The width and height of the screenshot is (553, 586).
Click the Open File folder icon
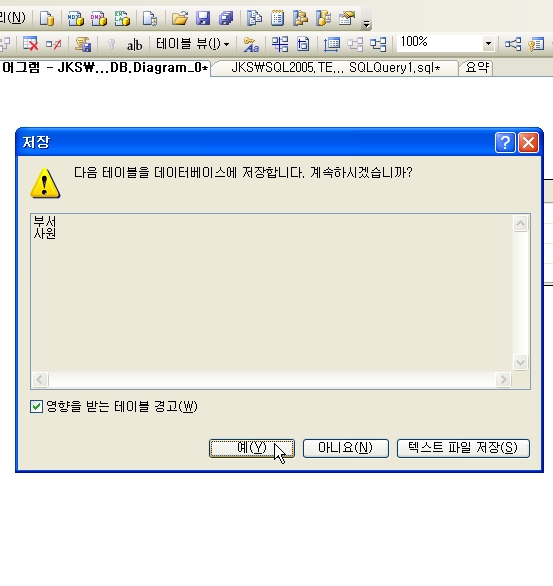[180, 18]
